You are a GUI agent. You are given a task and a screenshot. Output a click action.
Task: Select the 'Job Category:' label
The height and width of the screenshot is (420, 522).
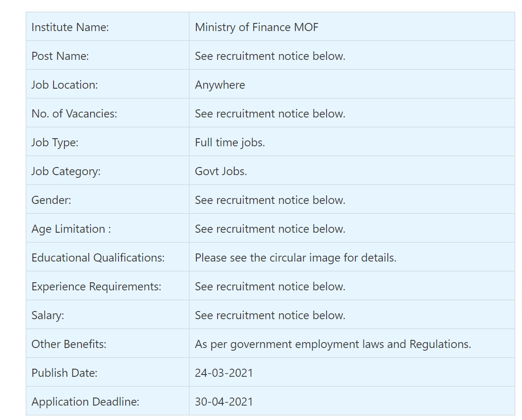tap(66, 172)
